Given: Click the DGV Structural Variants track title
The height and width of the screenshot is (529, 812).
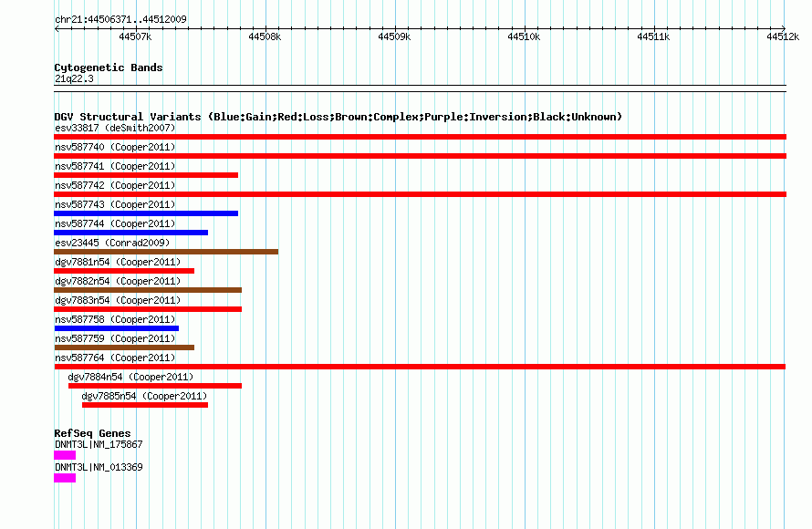Looking at the screenshot, I should point(338,117).
